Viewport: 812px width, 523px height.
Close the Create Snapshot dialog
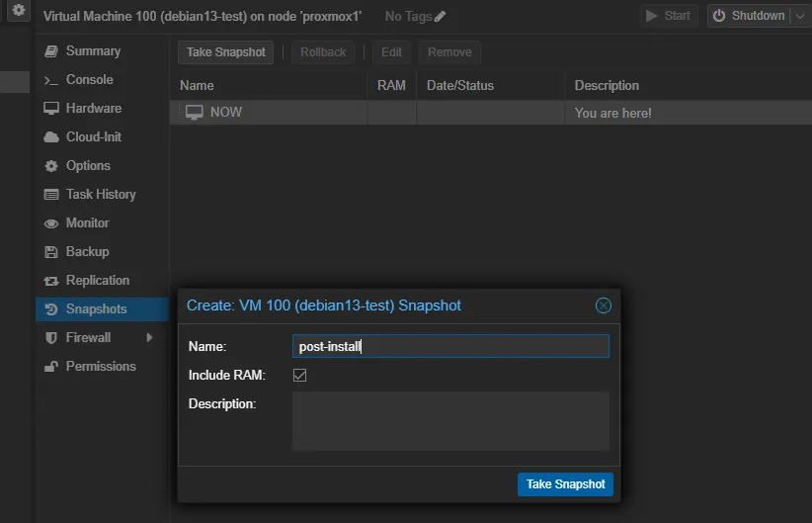click(x=604, y=305)
